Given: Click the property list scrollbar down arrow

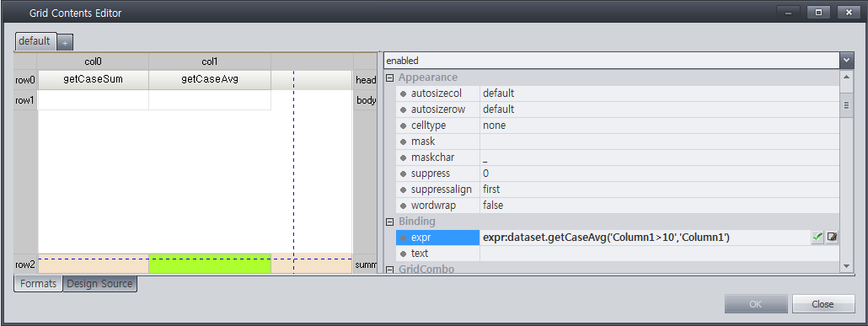Looking at the screenshot, I should click(846, 266).
